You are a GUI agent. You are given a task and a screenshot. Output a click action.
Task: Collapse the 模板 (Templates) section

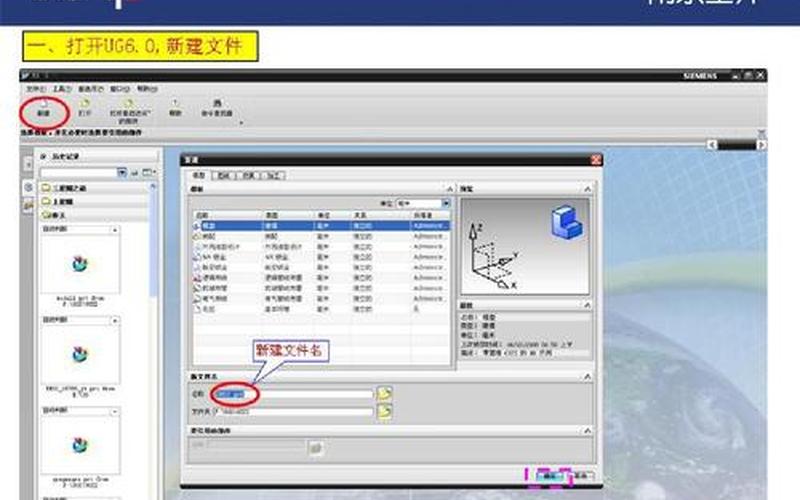[x=449, y=189]
